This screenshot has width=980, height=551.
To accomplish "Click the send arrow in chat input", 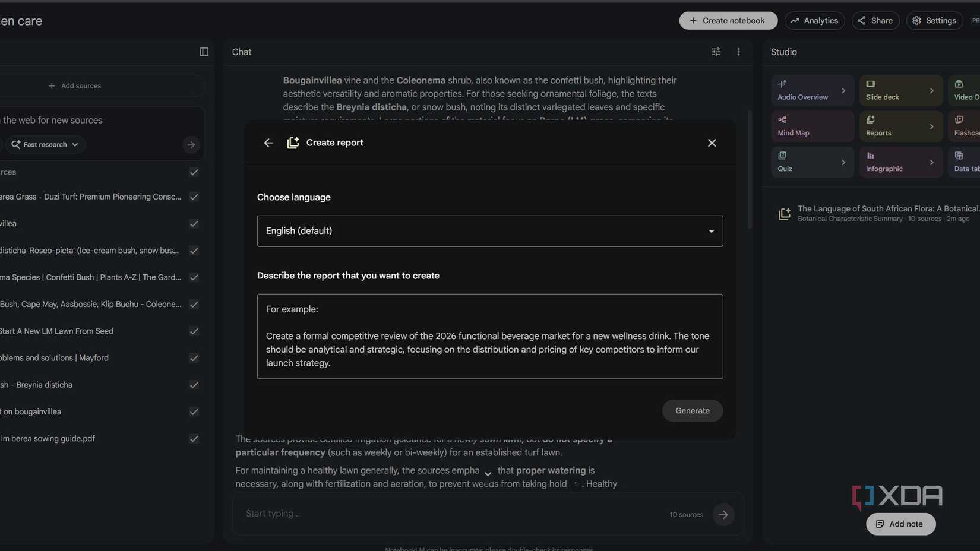I will pos(723,515).
